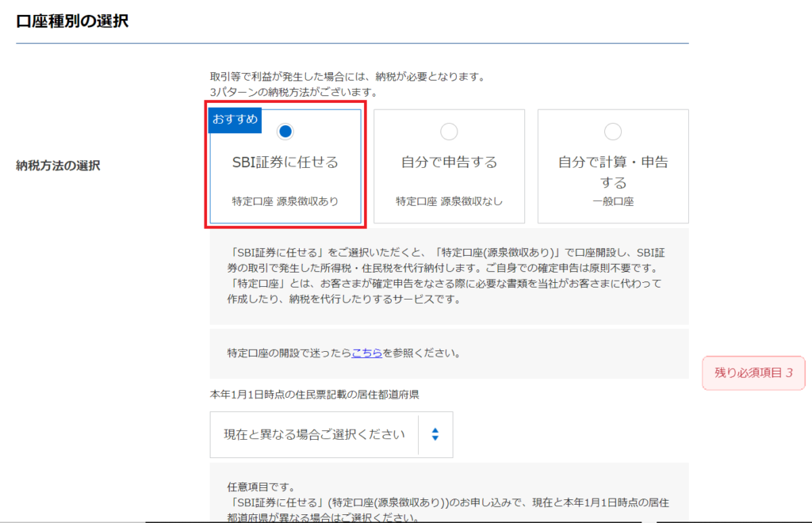Click the おすすめ recommended badge
812x523 pixels.
click(235, 120)
